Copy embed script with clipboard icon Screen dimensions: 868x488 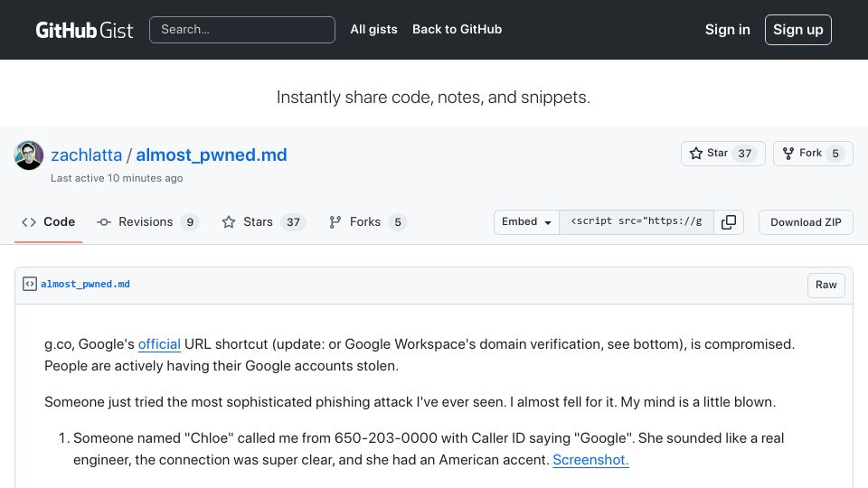point(729,222)
